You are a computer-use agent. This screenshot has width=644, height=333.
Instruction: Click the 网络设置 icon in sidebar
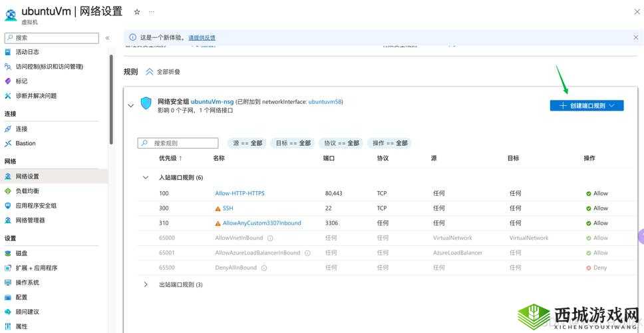click(x=8, y=176)
